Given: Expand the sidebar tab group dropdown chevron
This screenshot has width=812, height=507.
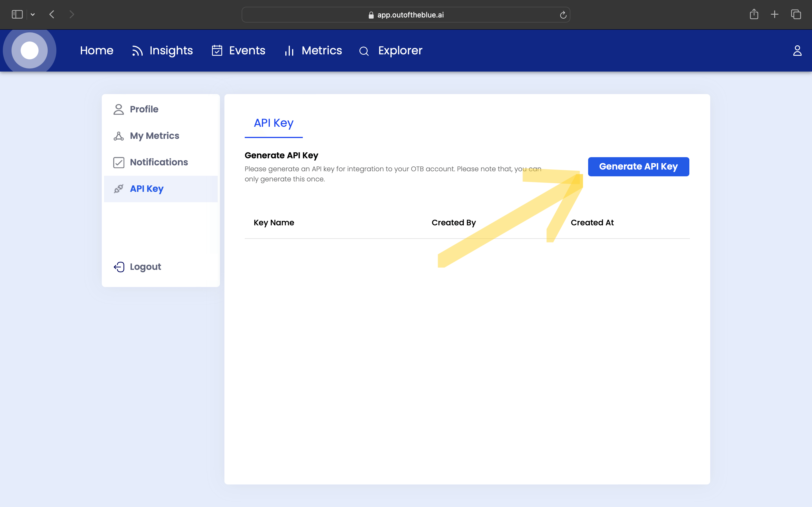Looking at the screenshot, I should 32,14.
